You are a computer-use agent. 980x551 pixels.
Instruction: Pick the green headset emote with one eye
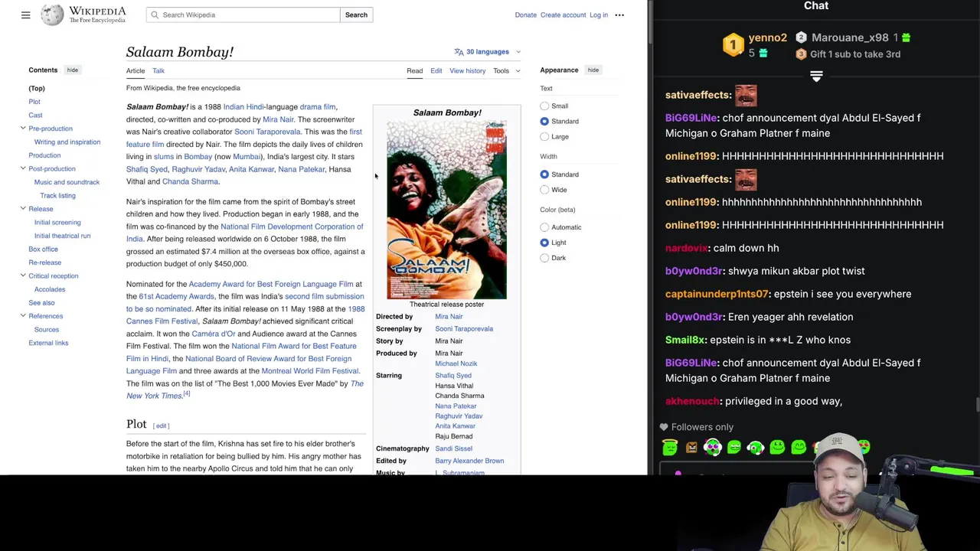point(756,448)
